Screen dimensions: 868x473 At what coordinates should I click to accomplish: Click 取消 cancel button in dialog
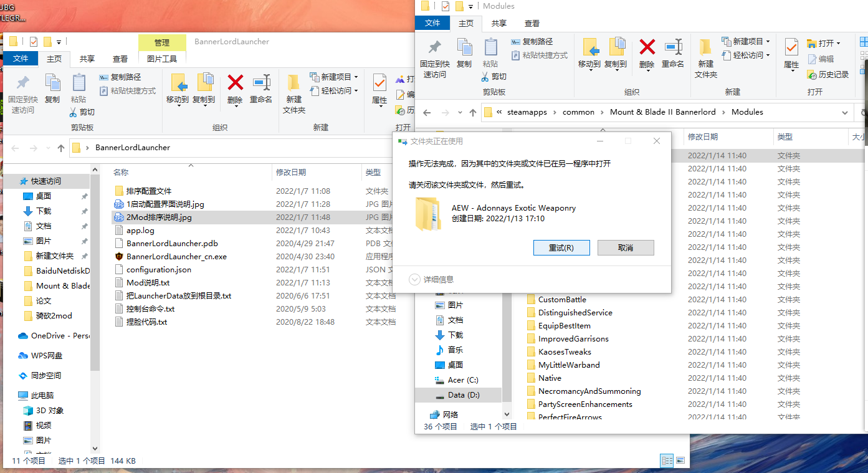click(x=626, y=247)
